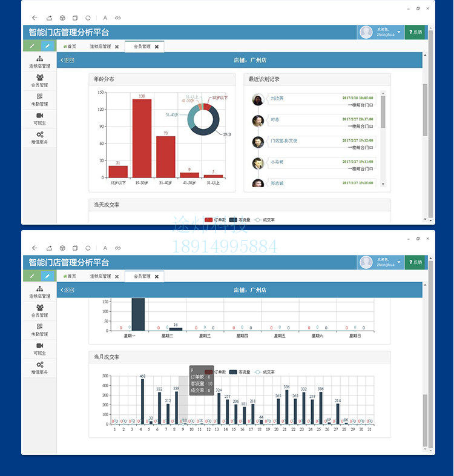Close 会员管理 tab in 当月成交率 window
Image resolution: width=454 pixels, height=476 pixels.
(157, 277)
